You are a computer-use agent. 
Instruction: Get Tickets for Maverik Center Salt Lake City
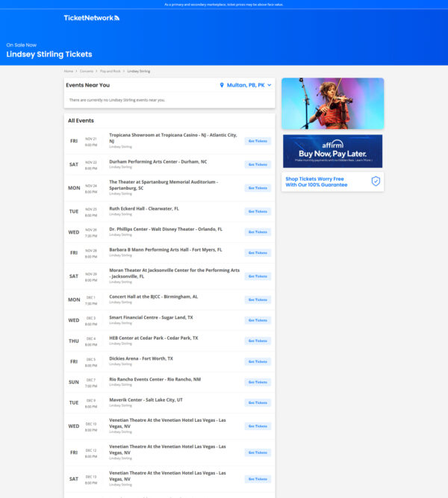(x=258, y=402)
